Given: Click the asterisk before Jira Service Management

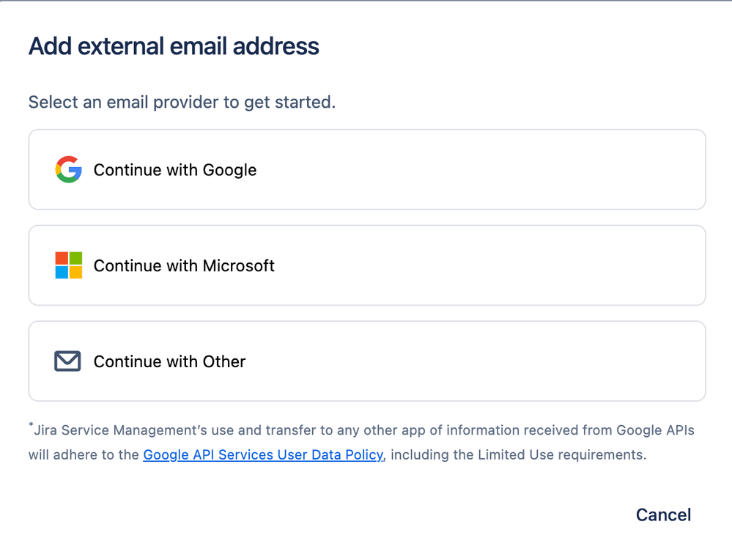Looking at the screenshot, I should coord(31,425).
